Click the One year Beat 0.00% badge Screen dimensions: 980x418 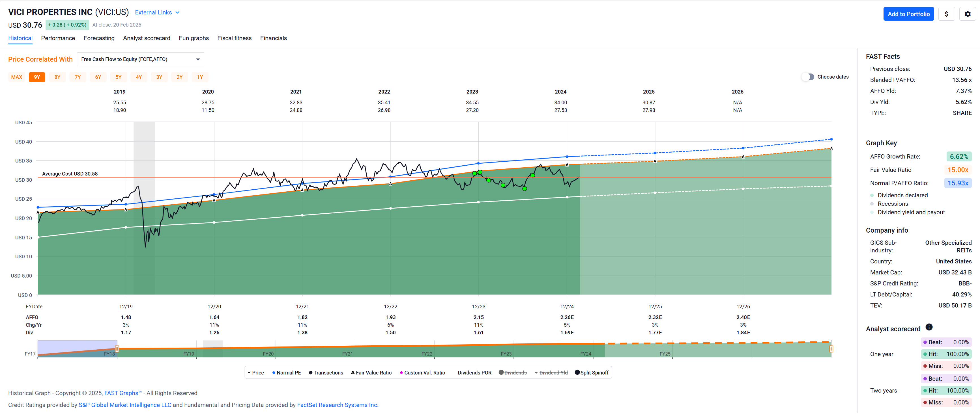pos(946,342)
